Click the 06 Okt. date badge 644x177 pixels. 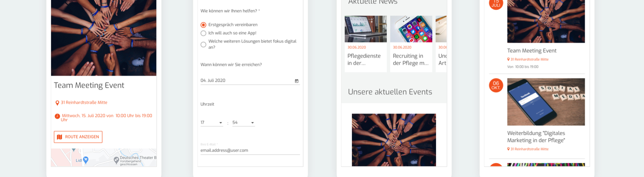pyautogui.click(x=496, y=85)
